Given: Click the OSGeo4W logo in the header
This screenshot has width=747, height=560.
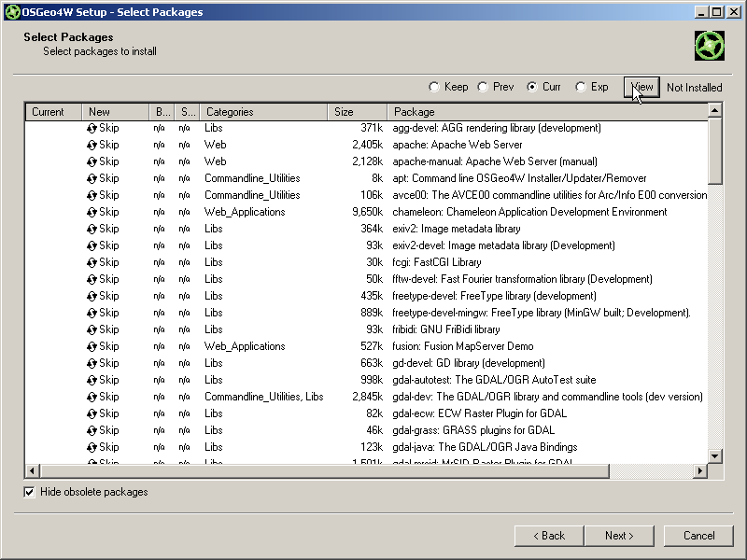Looking at the screenshot, I should (710, 46).
